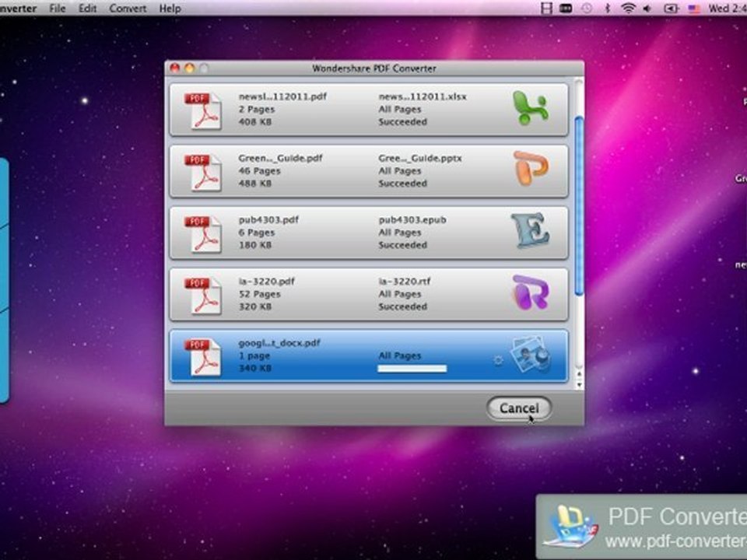Click the purple RTF output format icon
Screen dimensions: 747x560
coord(531,292)
